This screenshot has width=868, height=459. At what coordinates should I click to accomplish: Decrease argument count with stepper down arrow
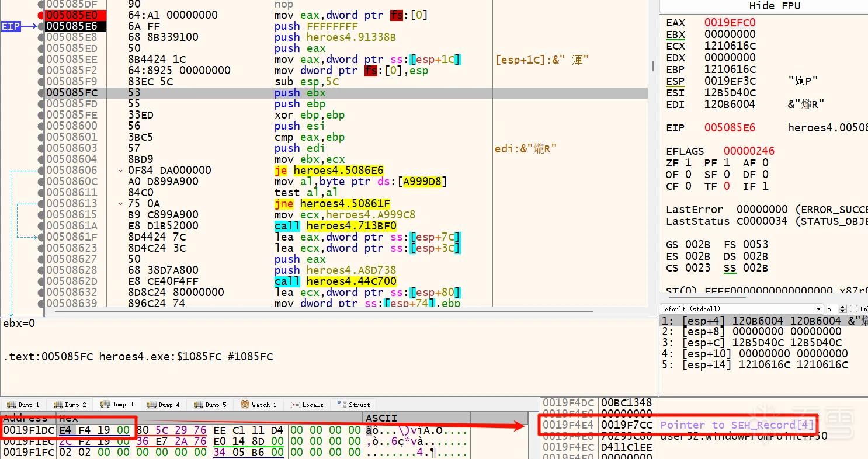point(843,311)
